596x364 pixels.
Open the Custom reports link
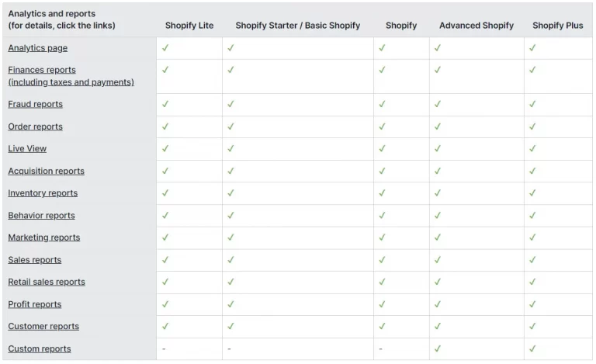coord(40,348)
